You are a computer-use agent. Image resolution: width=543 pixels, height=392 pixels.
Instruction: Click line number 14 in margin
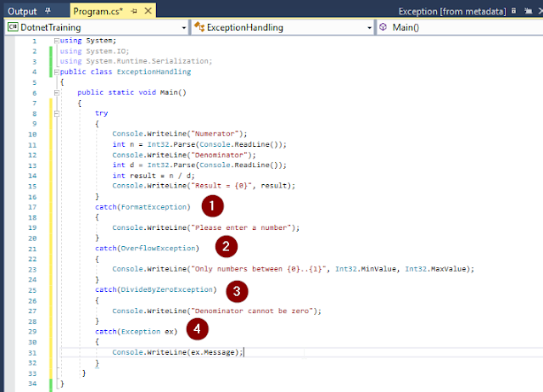32,176
